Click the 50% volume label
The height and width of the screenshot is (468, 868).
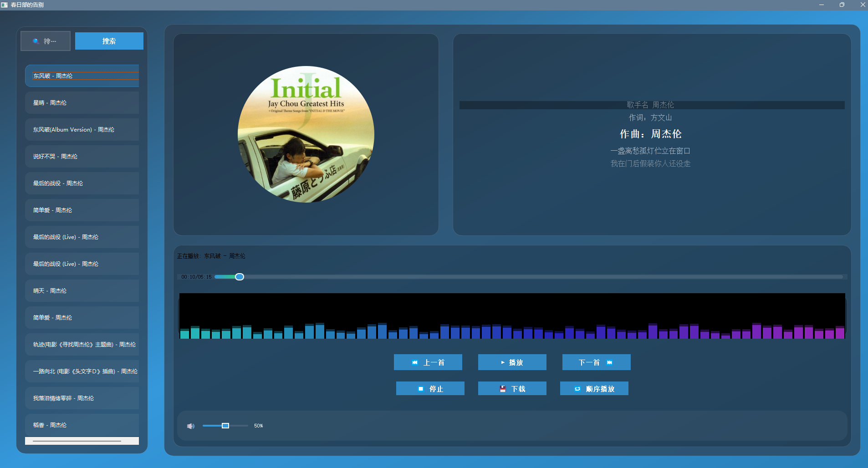coord(259,426)
